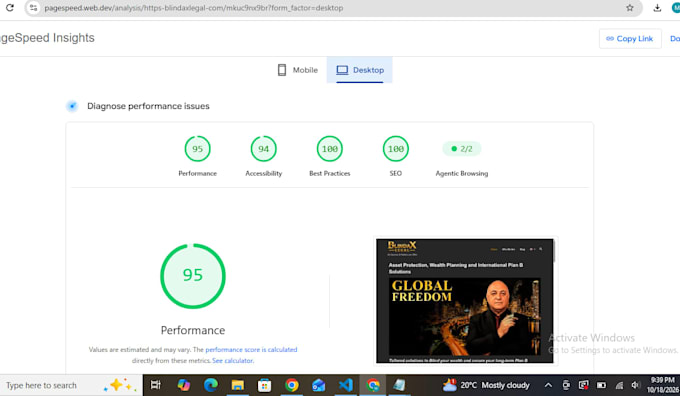
Task: Open Visual Studio Code from taskbar
Action: click(346, 385)
